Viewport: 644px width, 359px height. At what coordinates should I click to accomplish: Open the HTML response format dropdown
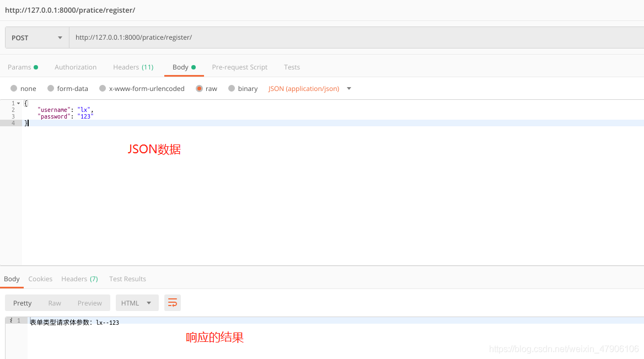point(137,302)
